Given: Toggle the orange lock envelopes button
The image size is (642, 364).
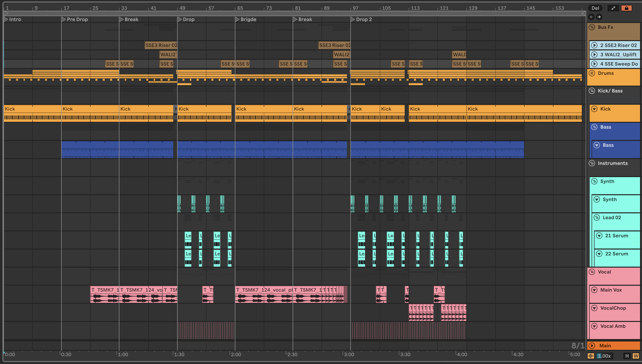Looking at the screenshot, I should click(x=626, y=8).
